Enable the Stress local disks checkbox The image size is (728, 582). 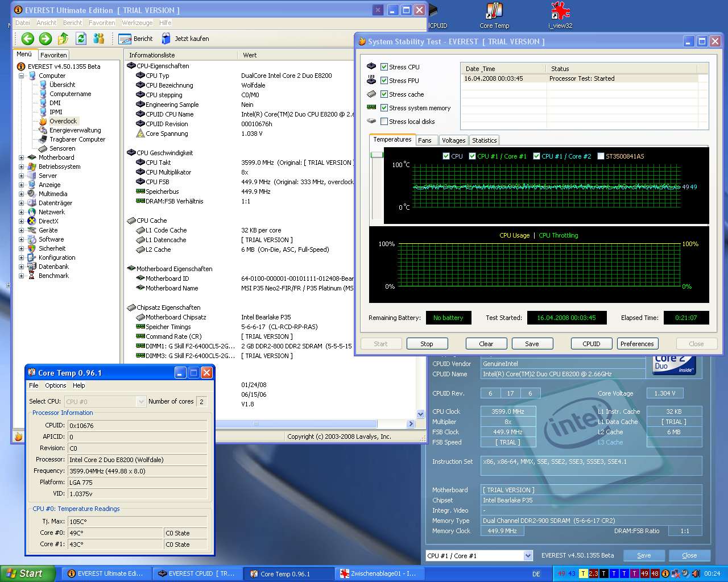coord(384,122)
